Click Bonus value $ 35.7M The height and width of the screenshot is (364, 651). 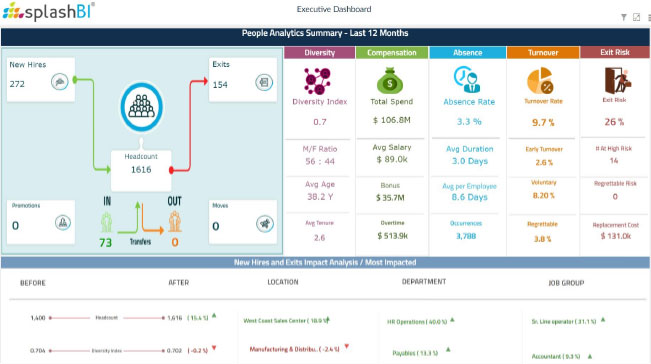click(390, 198)
